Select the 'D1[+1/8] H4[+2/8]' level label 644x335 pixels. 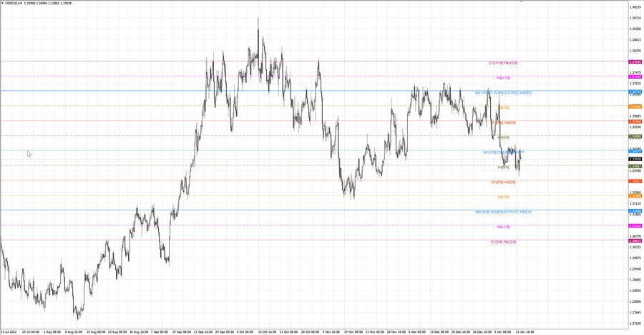click(x=503, y=63)
